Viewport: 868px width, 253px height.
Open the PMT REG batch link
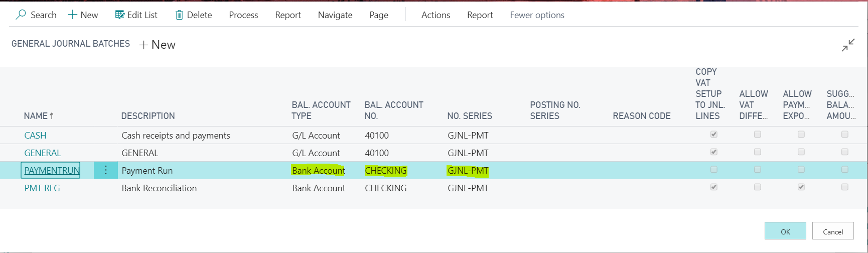42,188
